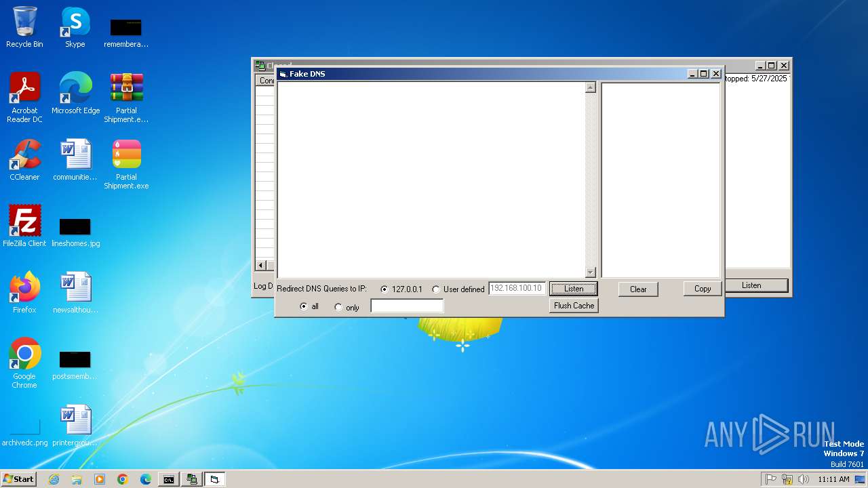Select the Partial Shipment.exe desktop icon
This screenshot has width=868, height=488.
pyautogui.click(x=126, y=164)
